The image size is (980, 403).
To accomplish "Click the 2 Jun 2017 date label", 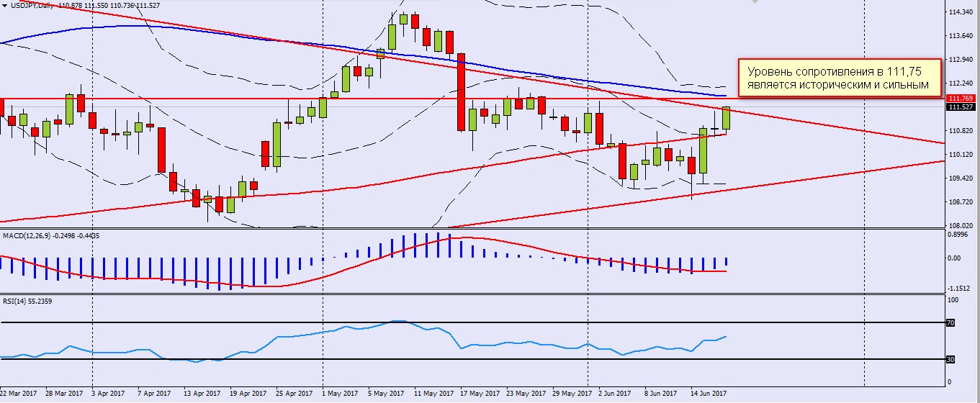I will [614, 394].
